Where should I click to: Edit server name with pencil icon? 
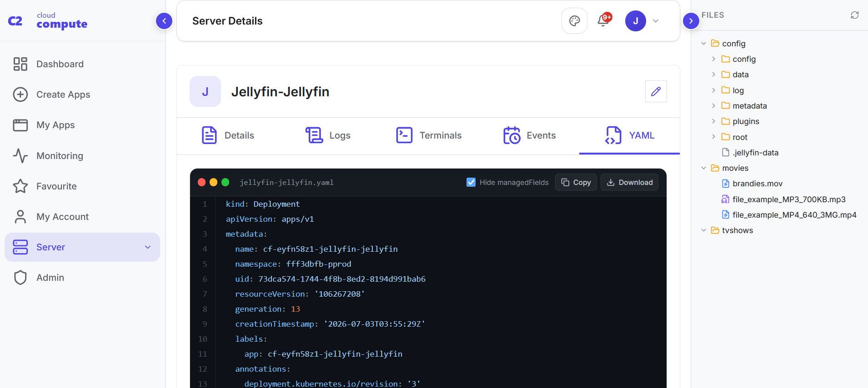(x=656, y=91)
